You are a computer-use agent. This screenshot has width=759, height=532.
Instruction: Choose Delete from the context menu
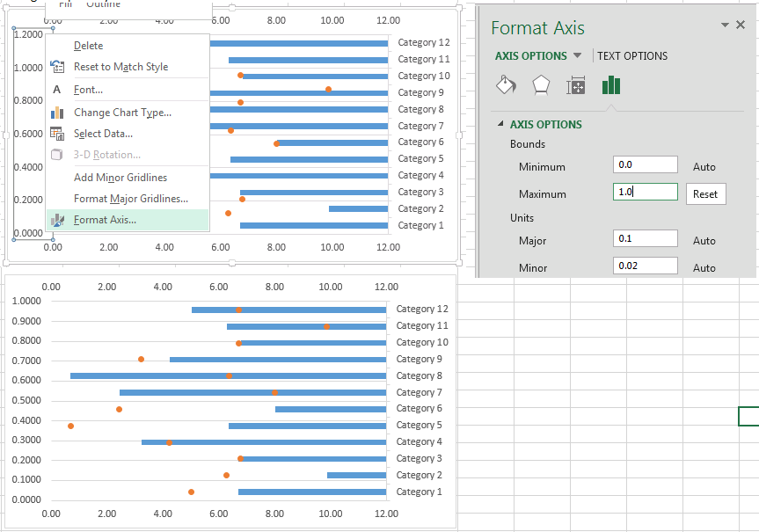[x=128, y=46]
